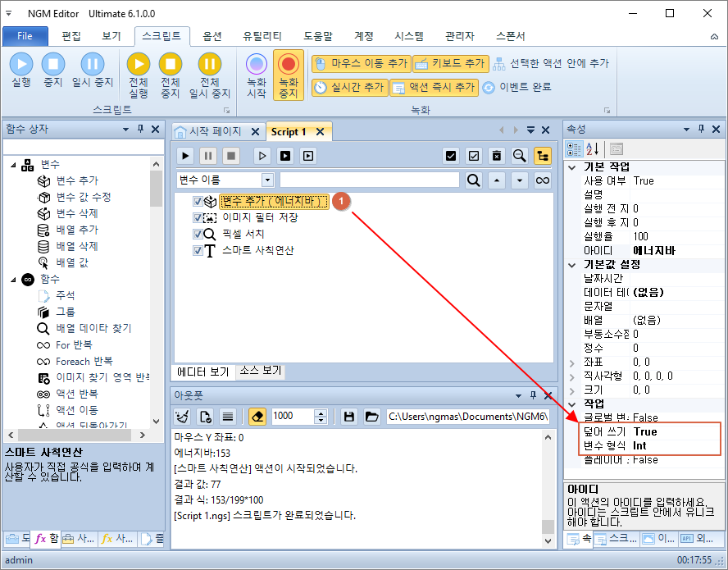Switch to 소스 보기 tab
This screenshot has width=728, height=570.
click(x=261, y=370)
